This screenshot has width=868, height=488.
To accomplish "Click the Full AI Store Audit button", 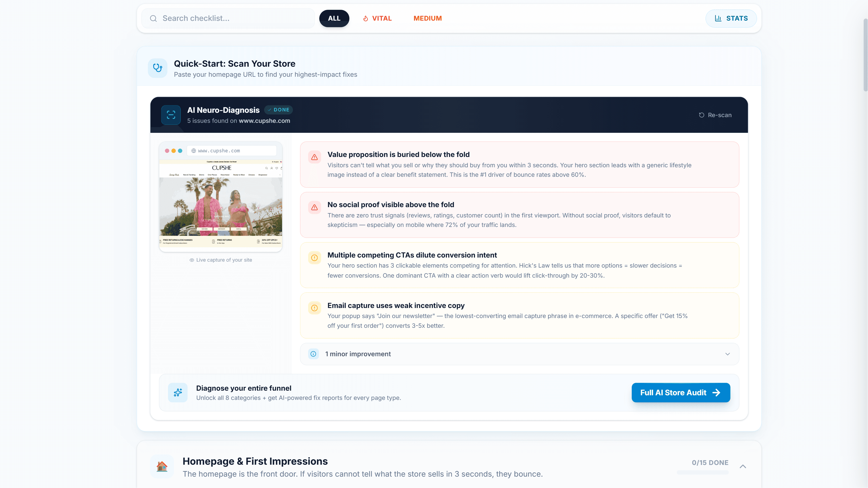I will coord(680,392).
